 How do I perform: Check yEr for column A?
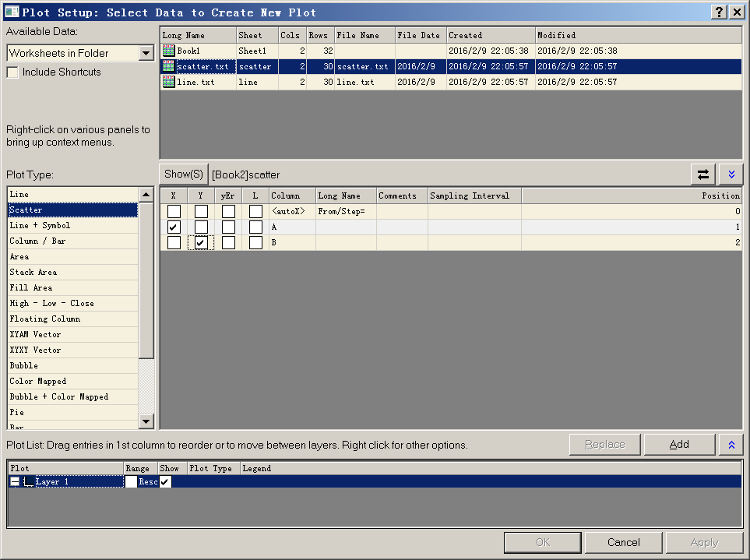tap(228, 227)
